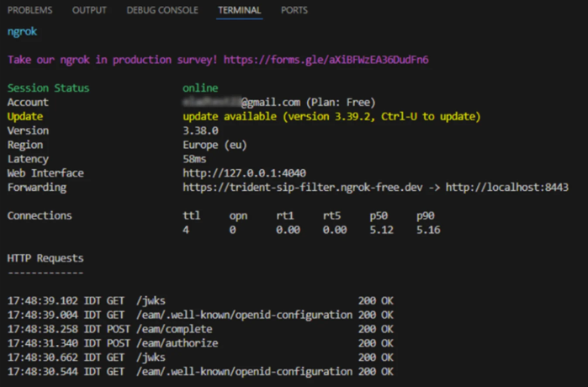Open the OUTPUT tab
The image size is (588, 387).
[89, 10]
